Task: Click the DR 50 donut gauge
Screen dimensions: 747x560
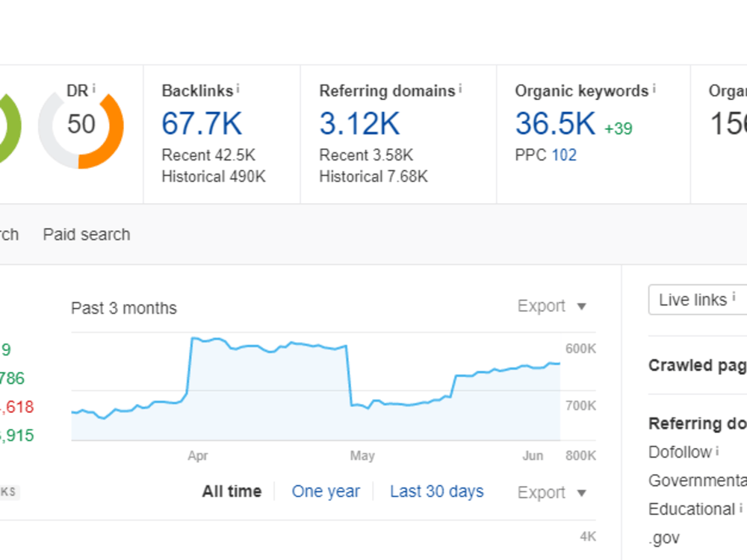Action: pos(81,126)
